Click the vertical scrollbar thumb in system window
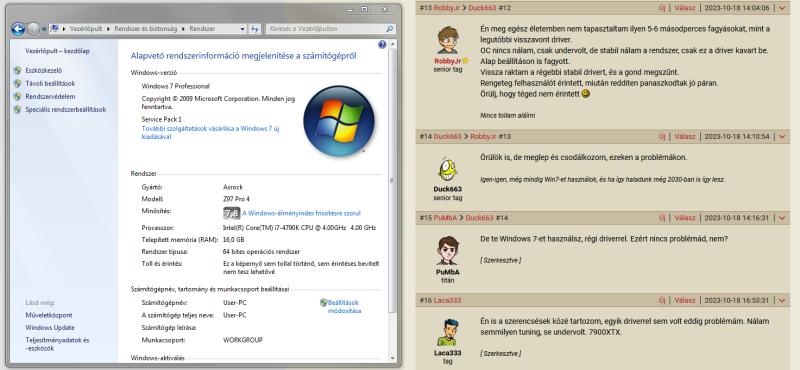This screenshot has width=800, height=370. pos(392,180)
